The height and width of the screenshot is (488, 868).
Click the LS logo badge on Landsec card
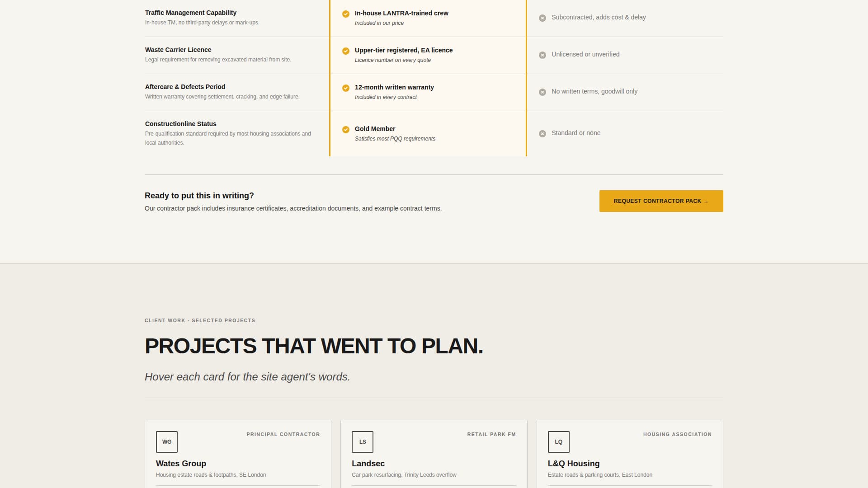tap(363, 442)
